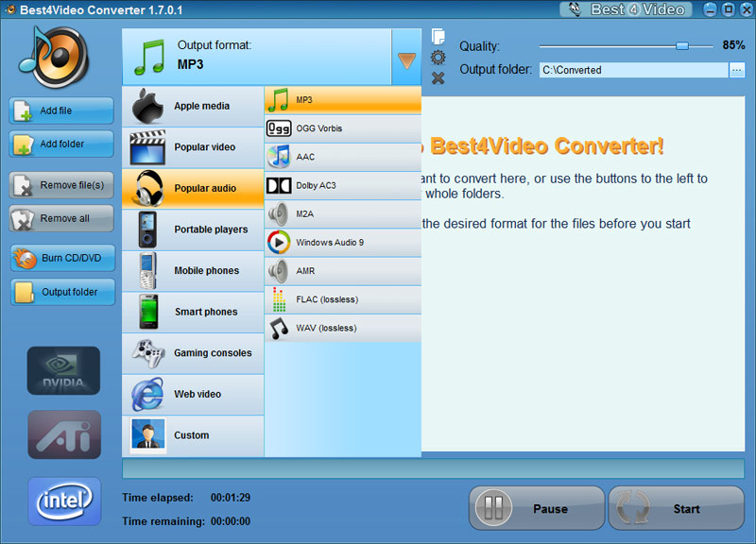Click the Remove all button

pos(61,218)
